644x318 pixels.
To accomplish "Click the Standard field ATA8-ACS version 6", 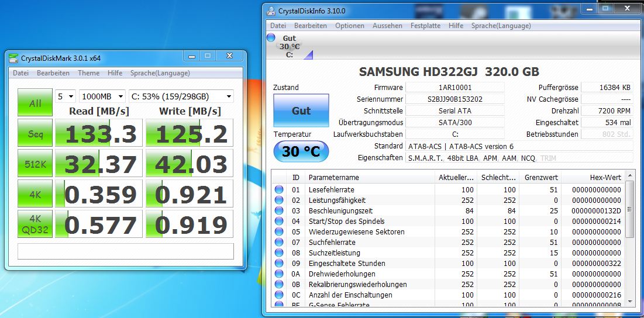I will [x=519, y=146].
